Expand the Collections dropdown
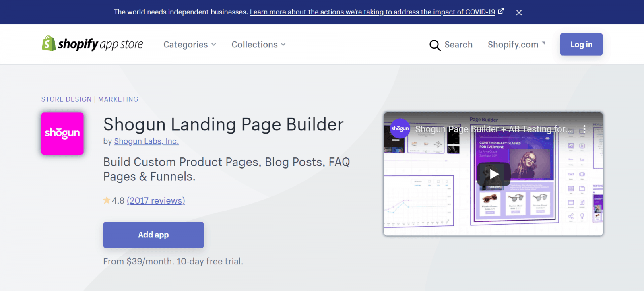Image resolution: width=644 pixels, height=291 pixels. coord(258,45)
